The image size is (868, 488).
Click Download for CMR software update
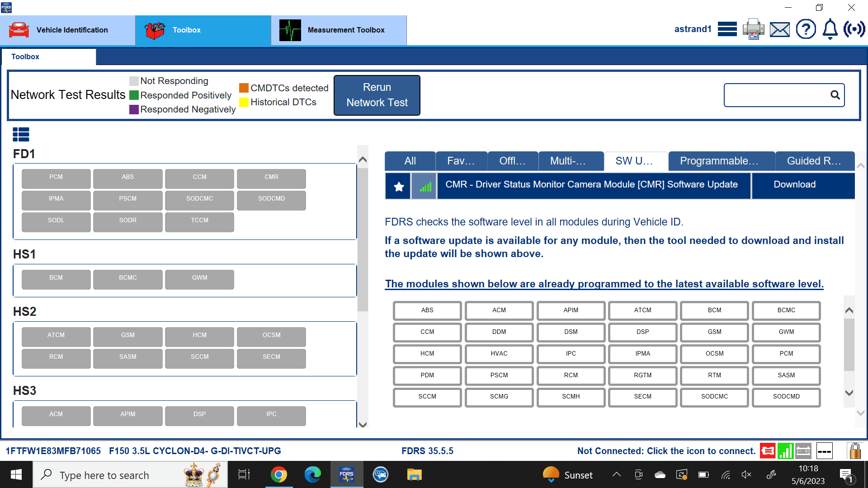794,184
